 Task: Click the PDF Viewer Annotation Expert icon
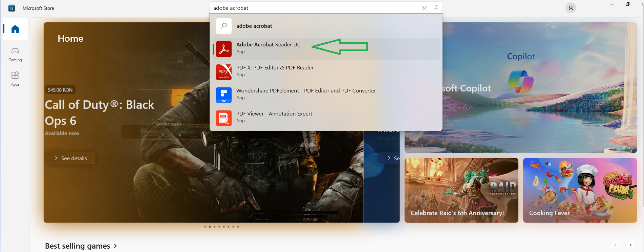[223, 118]
